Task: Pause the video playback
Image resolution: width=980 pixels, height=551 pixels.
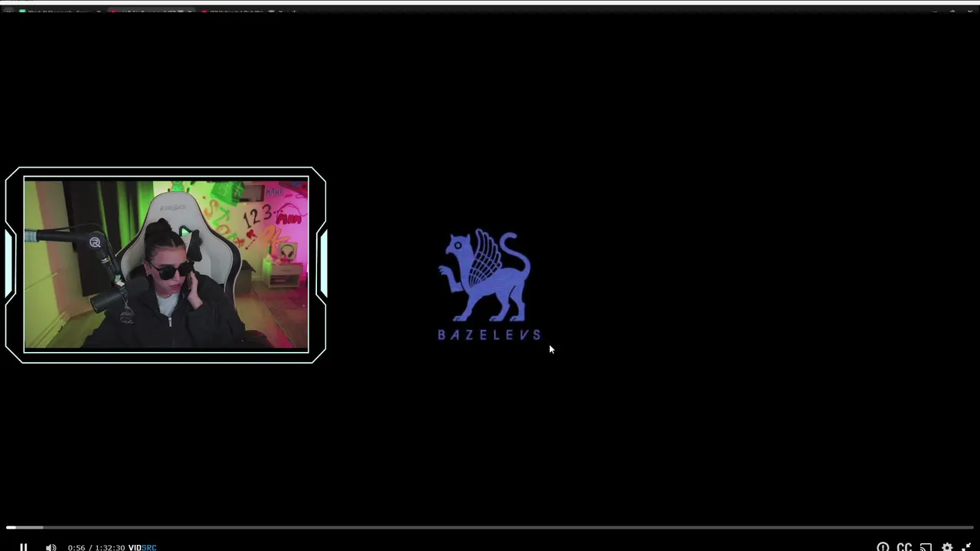Action: pyautogui.click(x=24, y=547)
